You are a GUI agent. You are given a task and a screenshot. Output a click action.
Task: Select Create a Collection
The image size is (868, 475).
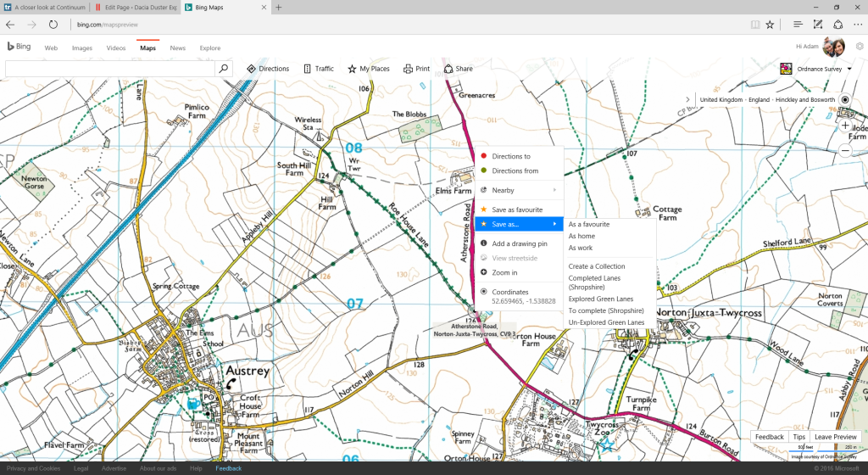coord(597,266)
